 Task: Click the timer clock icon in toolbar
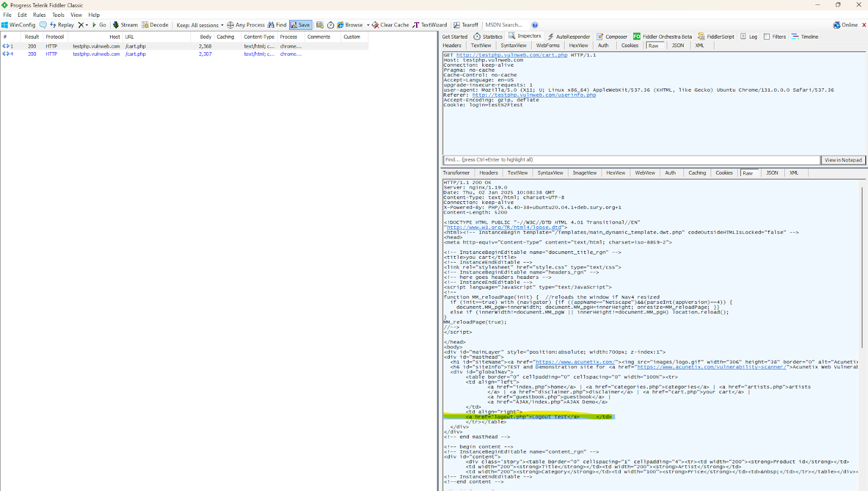tap(330, 25)
